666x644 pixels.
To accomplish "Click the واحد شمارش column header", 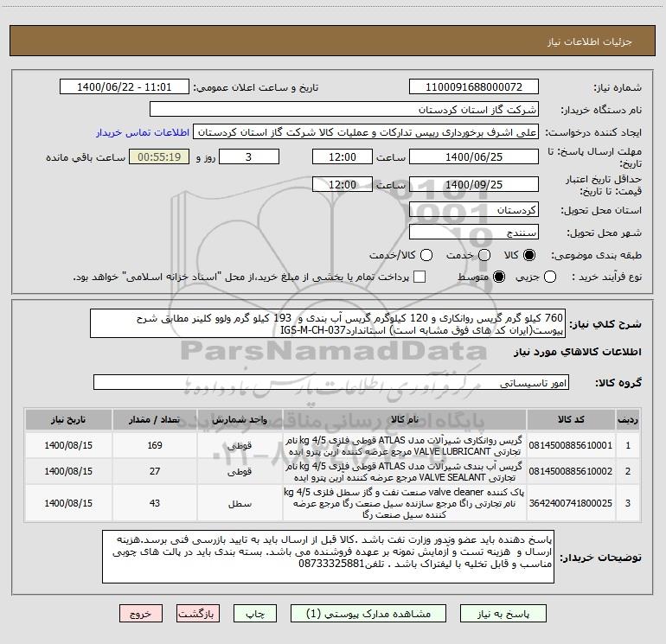I will [240, 419].
